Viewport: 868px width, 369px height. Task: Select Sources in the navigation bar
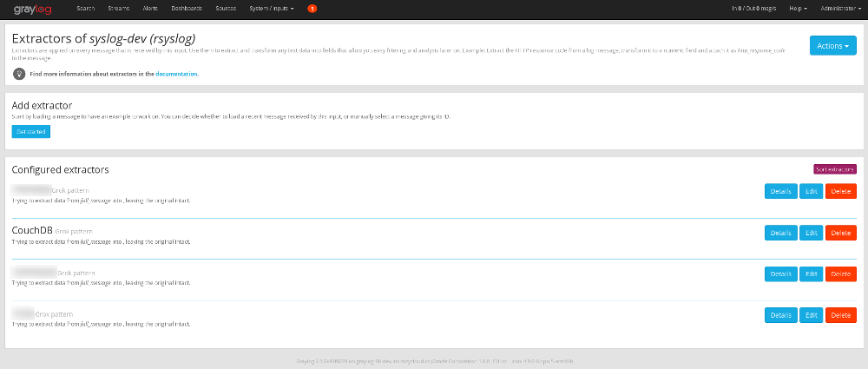[x=226, y=8]
